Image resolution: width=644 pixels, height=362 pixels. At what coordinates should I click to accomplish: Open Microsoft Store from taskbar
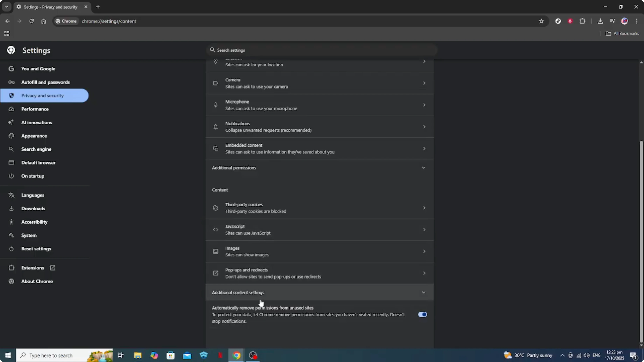170,355
